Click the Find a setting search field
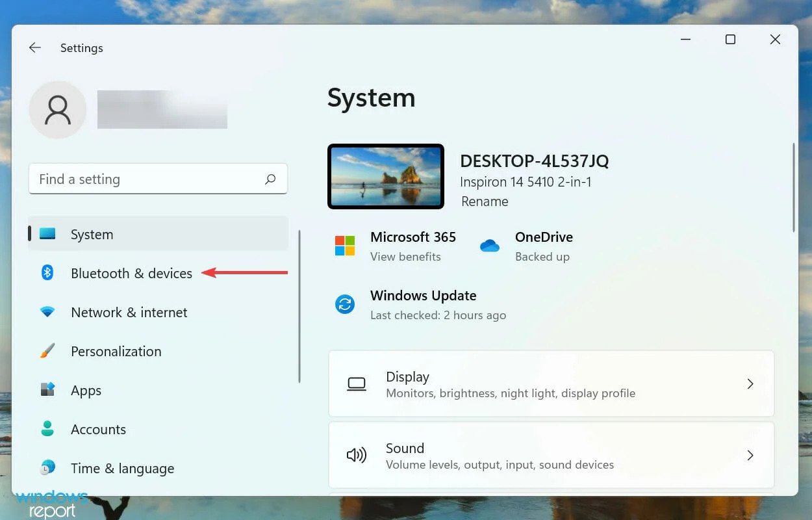This screenshot has height=520, width=812. coord(158,179)
